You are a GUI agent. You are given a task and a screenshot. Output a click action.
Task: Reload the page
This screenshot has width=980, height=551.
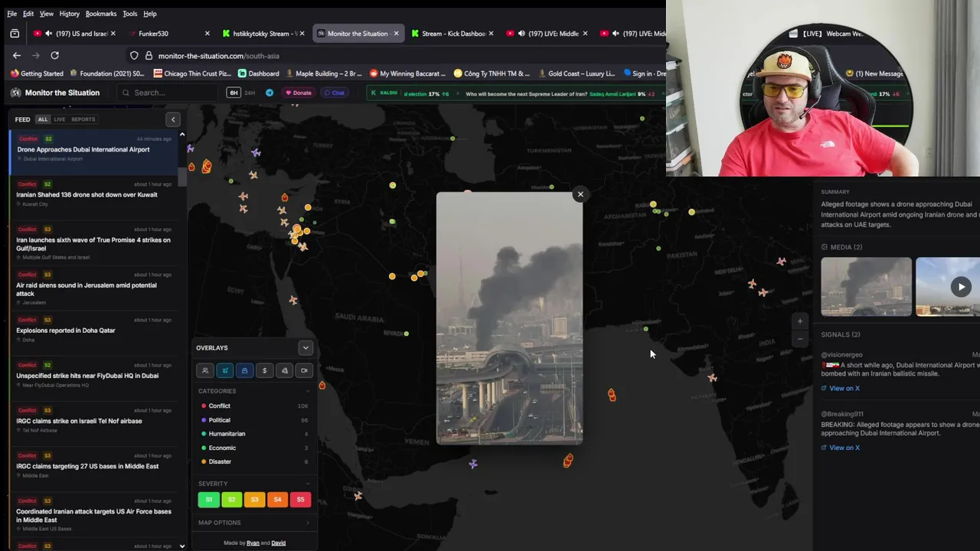pyautogui.click(x=54, y=55)
